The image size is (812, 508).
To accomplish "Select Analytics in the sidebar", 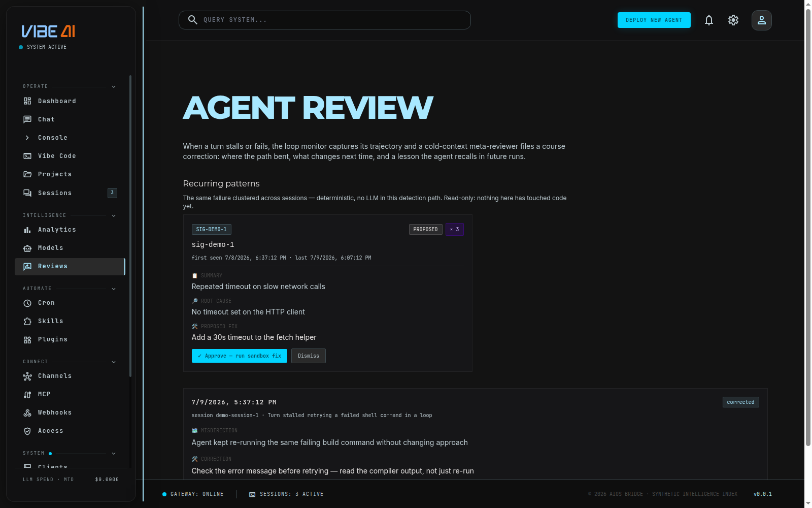I will 70,230.
